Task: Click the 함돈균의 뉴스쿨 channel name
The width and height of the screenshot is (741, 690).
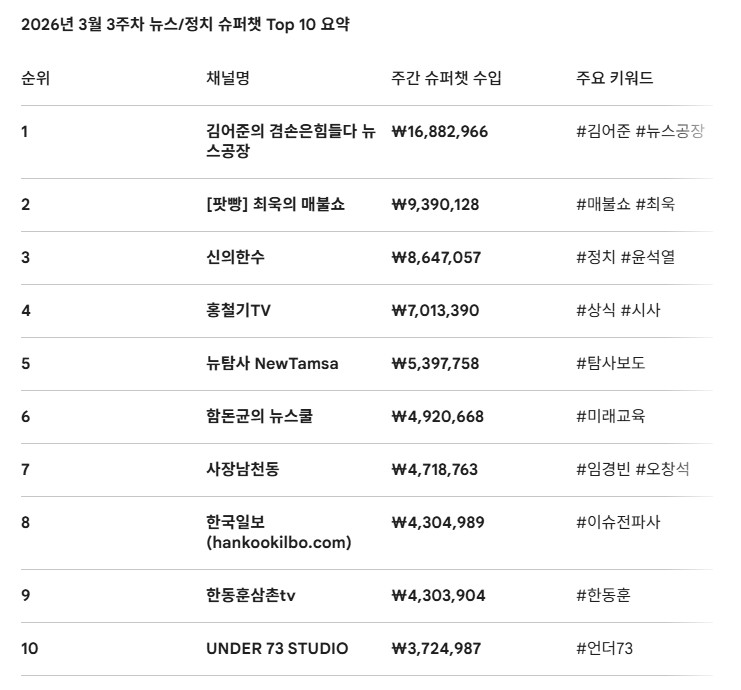Action: point(259,416)
